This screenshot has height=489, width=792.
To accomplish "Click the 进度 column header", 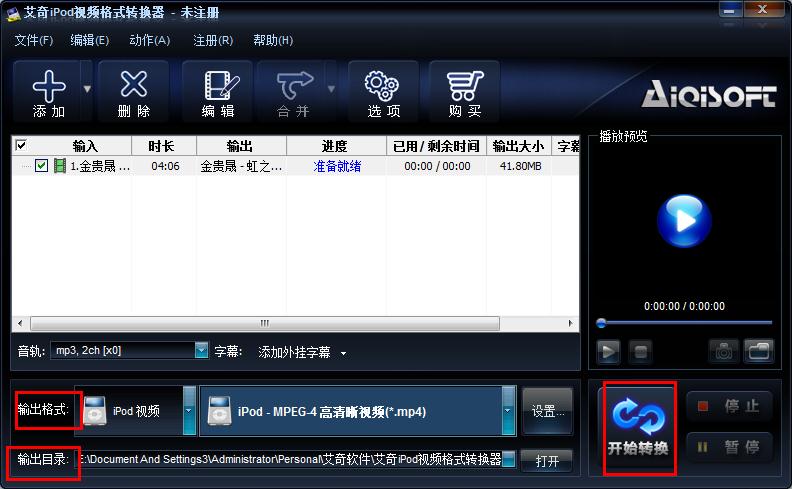I will click(x=336, y=146).
